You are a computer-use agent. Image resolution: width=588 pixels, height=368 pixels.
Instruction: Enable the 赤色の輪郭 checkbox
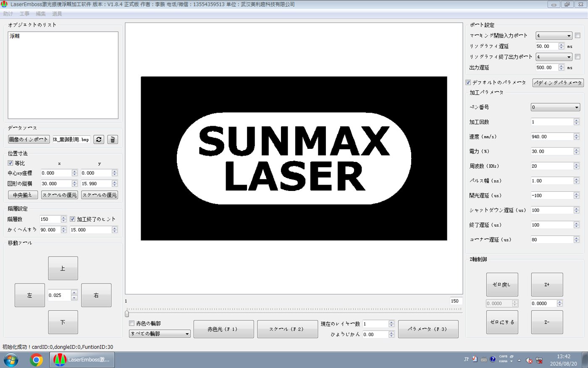pos(132,323)
